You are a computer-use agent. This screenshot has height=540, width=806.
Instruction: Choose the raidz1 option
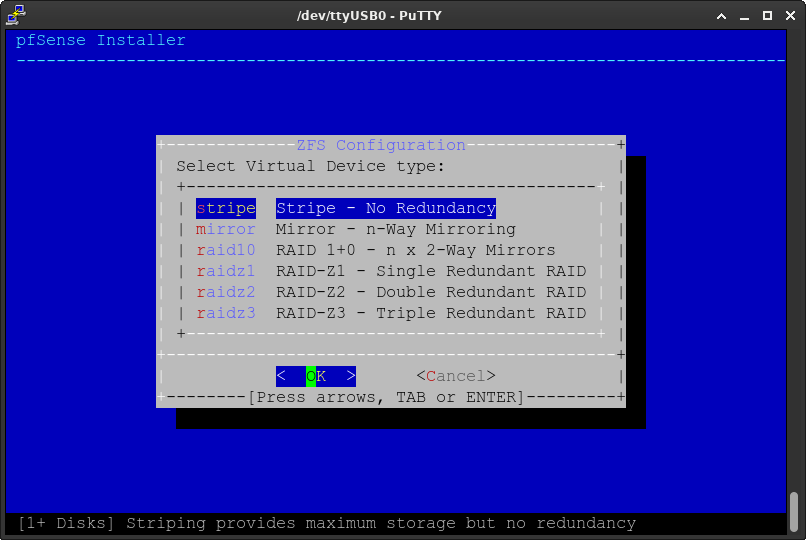pos(226,271)
